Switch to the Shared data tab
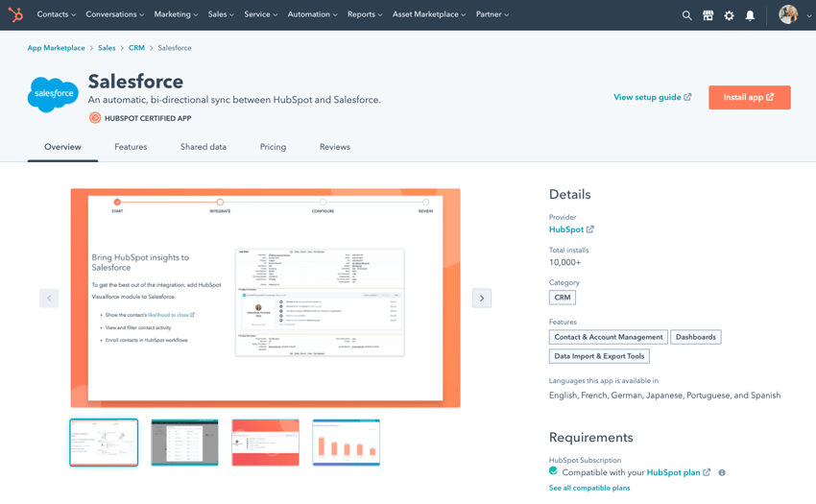The height and width of the screenshot is (504, 816). point(204,147)
